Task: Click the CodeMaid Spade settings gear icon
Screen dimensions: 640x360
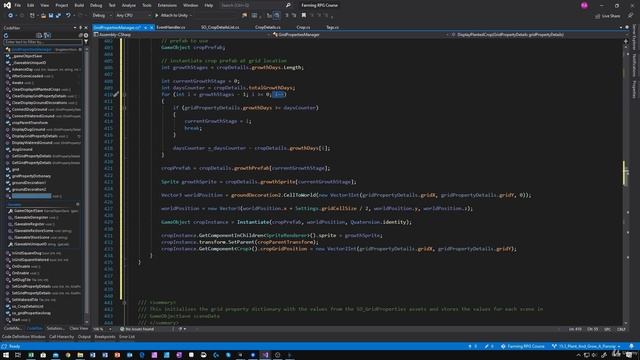Action: click(x=86, y=36)
